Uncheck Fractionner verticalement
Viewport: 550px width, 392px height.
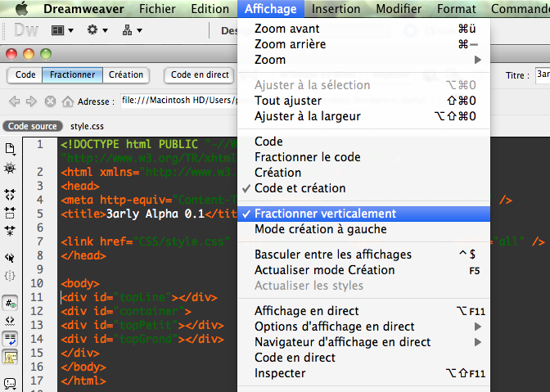tap(363, 214)
